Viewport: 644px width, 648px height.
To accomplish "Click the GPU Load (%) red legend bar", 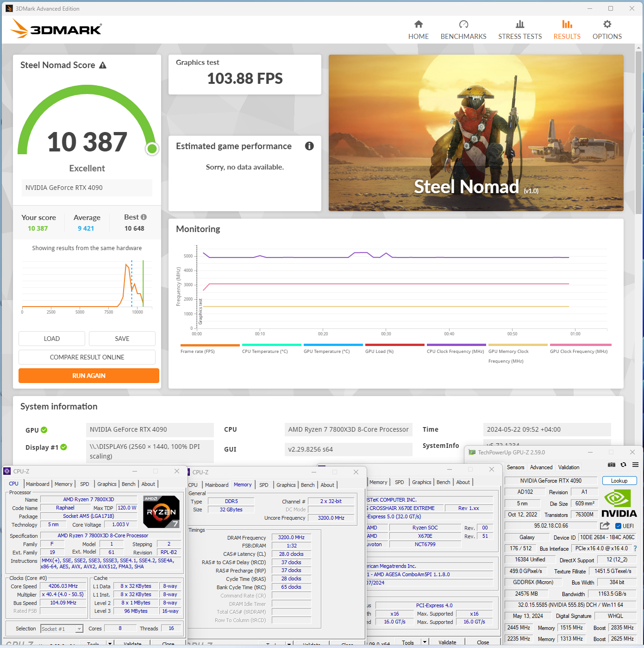I will pos(394,345).
